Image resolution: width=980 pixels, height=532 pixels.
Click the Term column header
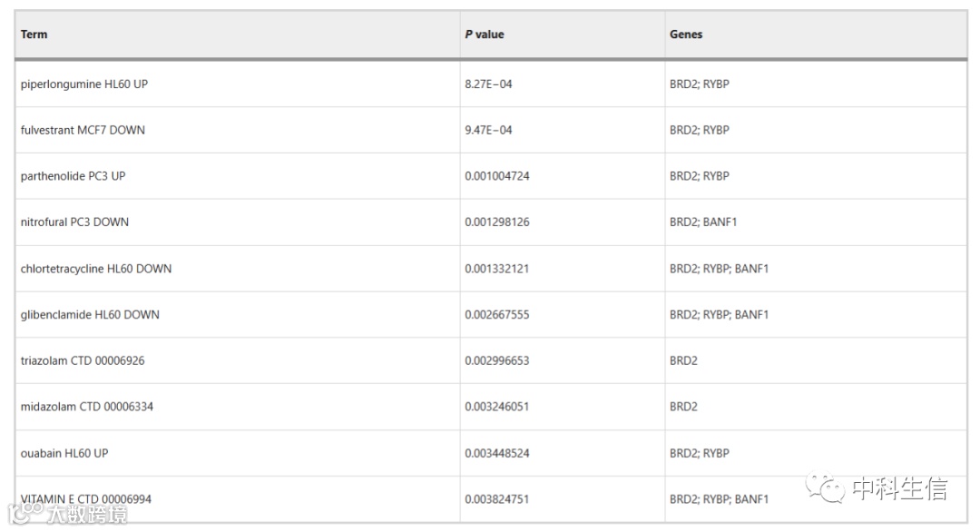click(34, 34)
